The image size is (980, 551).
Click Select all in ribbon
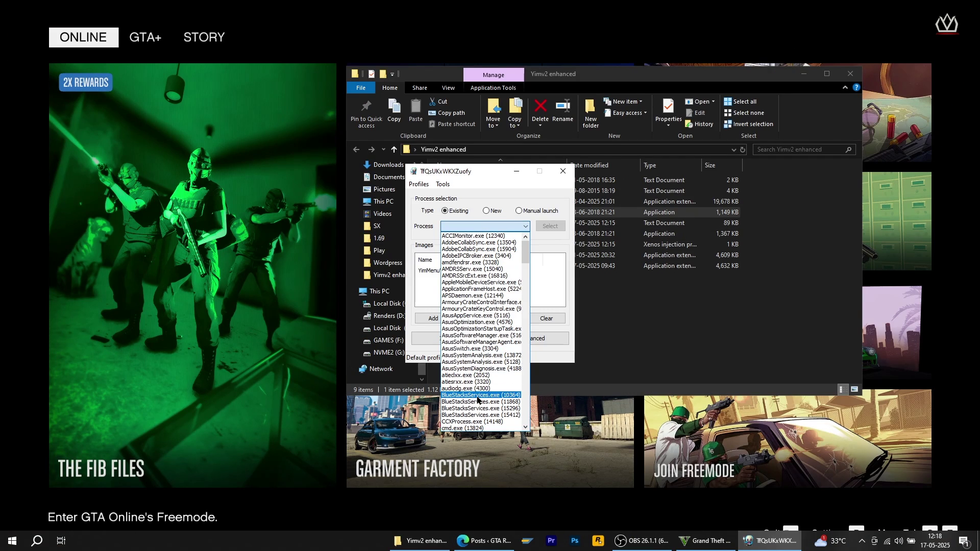click(744, 102)
